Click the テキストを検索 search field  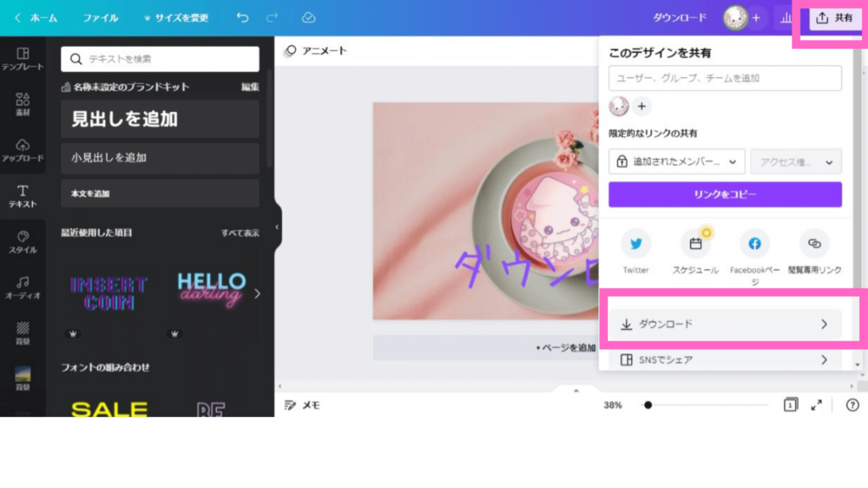coord(160,59)
